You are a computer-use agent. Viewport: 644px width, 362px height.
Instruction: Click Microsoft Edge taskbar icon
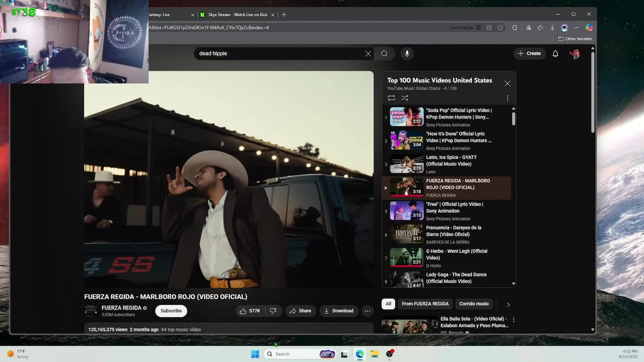coord(360,354)
